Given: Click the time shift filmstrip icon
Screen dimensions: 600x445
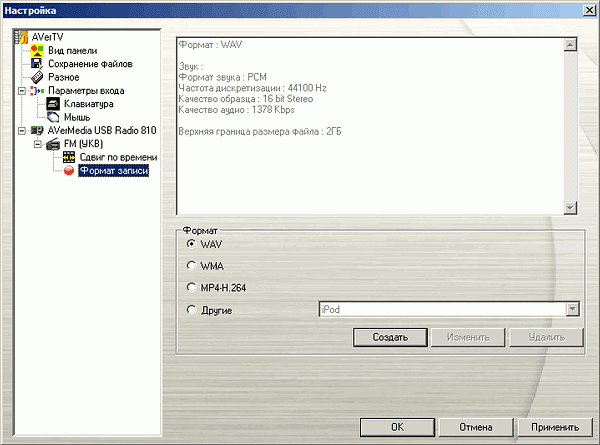Looking at the screenshot, I should (x=69, y=157).
